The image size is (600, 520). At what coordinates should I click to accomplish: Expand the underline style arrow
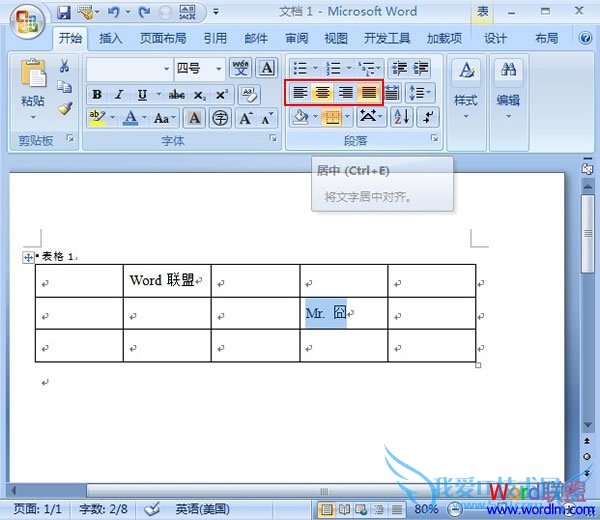pyautogui.click(x=158, y=95)
